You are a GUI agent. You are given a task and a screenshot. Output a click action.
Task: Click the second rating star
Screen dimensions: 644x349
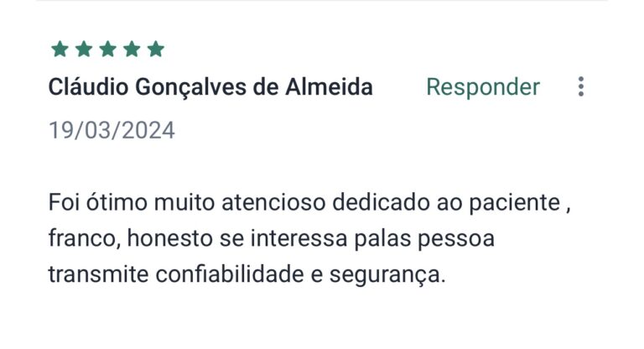pyautogui.click(x=83, y=49)
